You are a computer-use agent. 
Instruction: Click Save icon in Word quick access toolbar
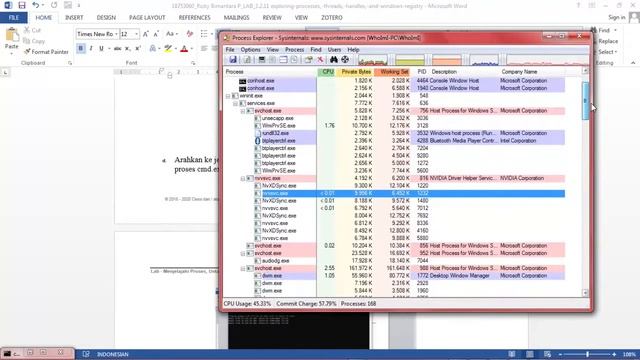coord(22,5)
